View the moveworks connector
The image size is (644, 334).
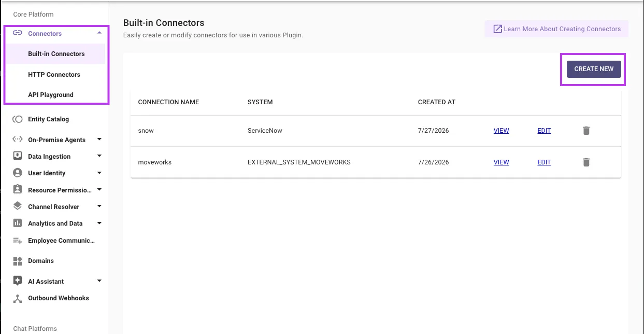[x=501, y=162]
